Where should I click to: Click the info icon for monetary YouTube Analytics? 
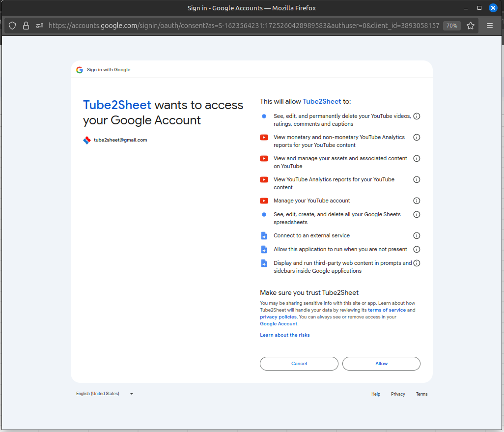(417, 137)
